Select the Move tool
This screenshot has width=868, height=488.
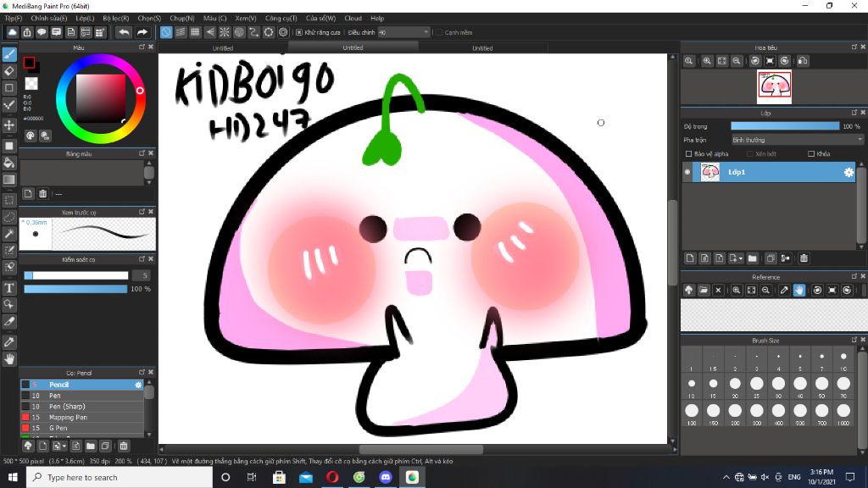tap(9, 125)
